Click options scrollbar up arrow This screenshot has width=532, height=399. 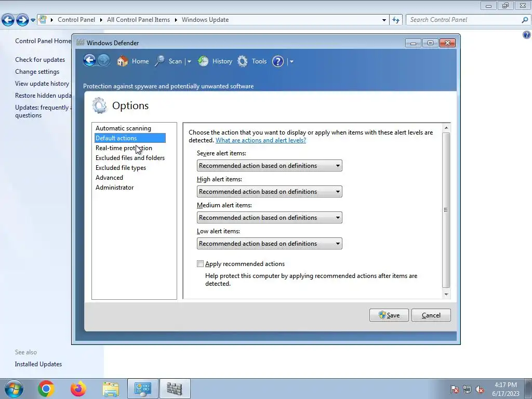tap(446, 128)
